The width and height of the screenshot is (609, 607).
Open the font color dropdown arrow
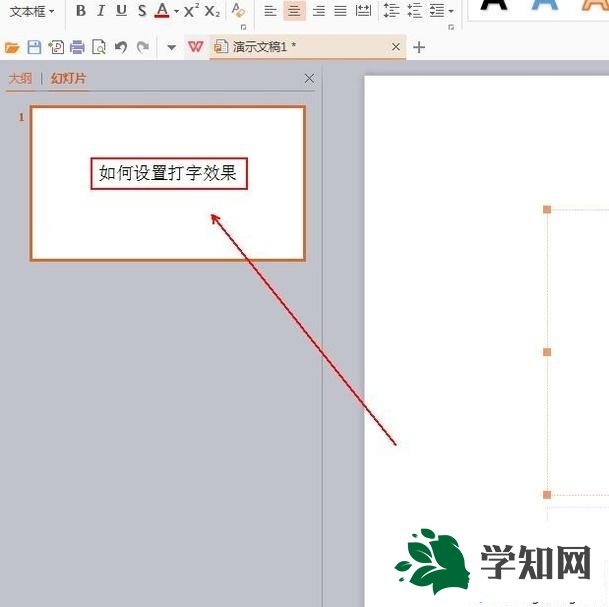click(x=176, y=11)
